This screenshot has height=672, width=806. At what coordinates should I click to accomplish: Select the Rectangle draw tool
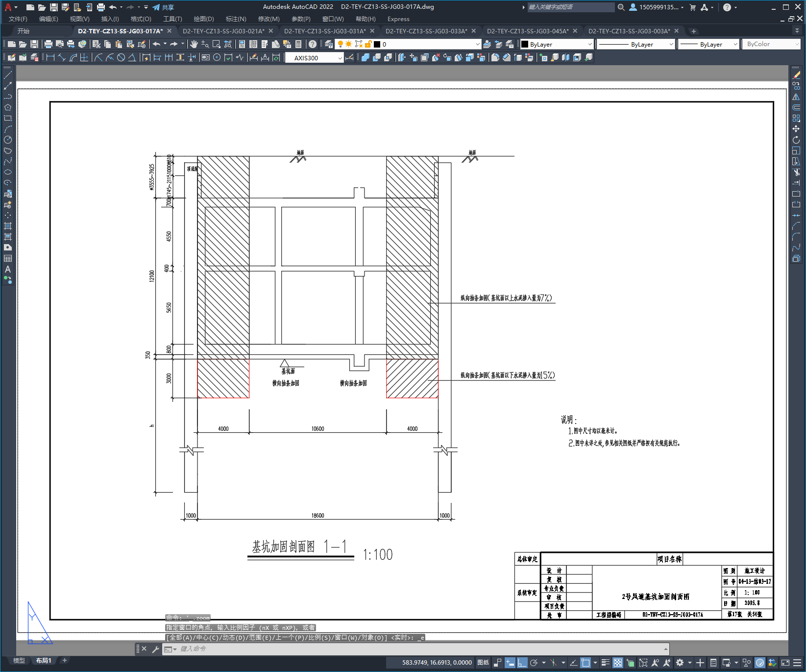tap(7, 118)
